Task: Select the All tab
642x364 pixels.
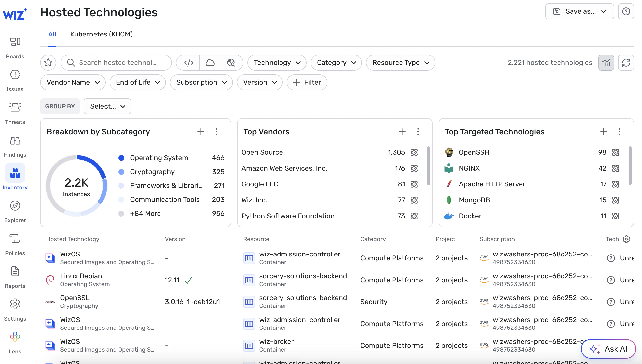Action: [52, 34]
